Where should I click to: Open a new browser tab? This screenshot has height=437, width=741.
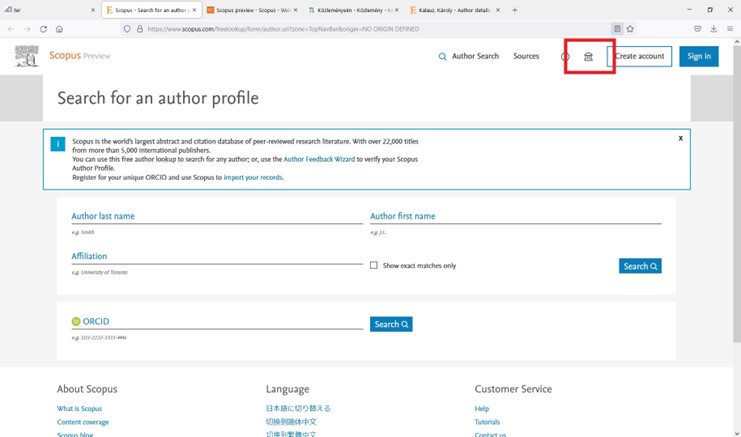pyautogui.click(x=515, y=10)
